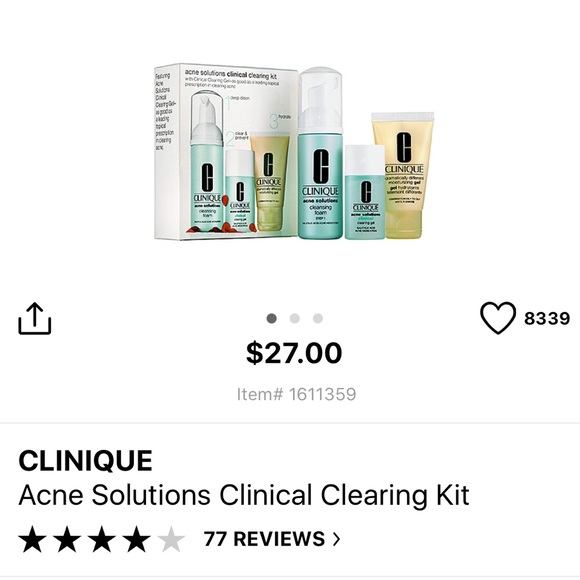The height and width of the screenshot is (580, 580).
Task: Click the yellow moisturizing gel tube image
Action: click(x=403, y=175)
